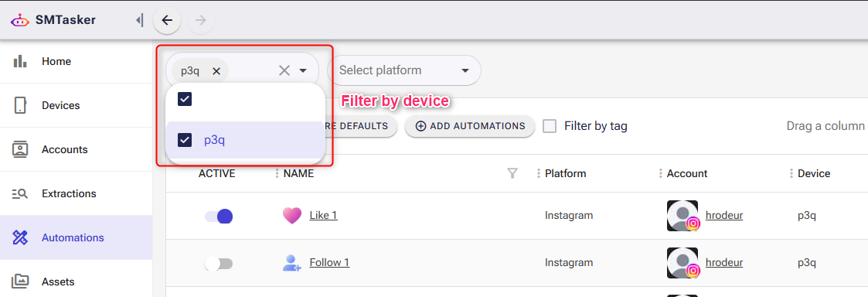Uncheck the blank device option checkbox
Screen dimensions: 868x297
[x=184, y=99]
